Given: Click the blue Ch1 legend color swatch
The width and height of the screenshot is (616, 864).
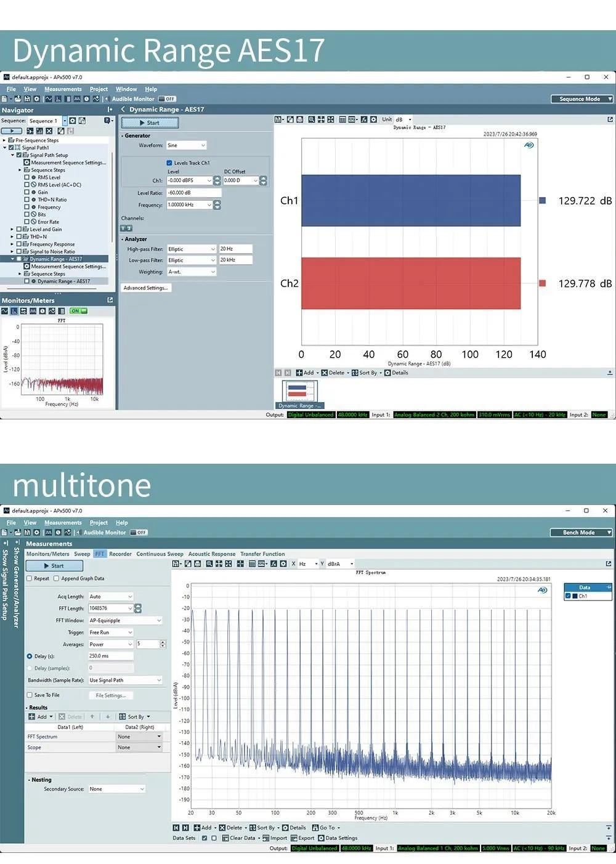Looking at the screenshot, I should (x=542, y=201).
